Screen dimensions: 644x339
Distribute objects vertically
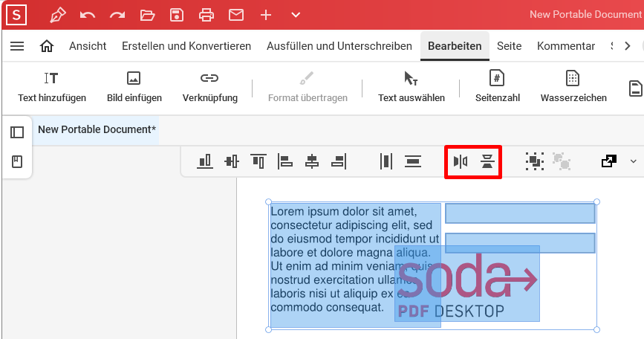pyautogui.click(x=413, y=161)
